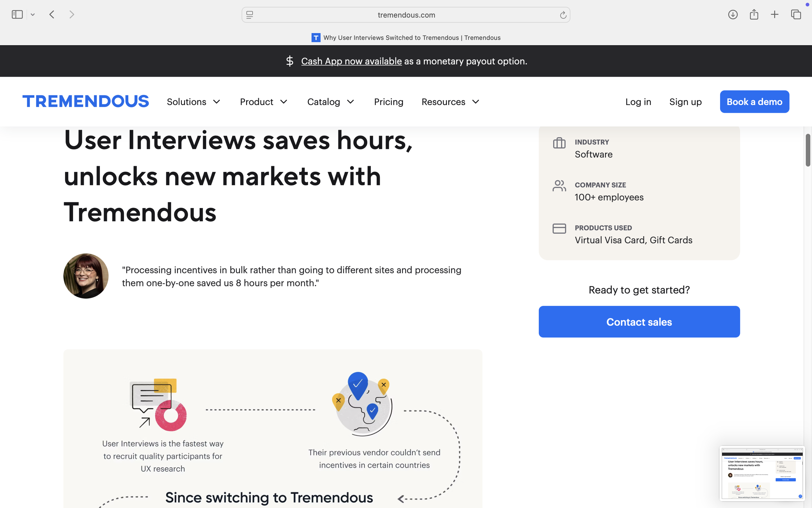Open the Cash App now available link

[351, 61]
